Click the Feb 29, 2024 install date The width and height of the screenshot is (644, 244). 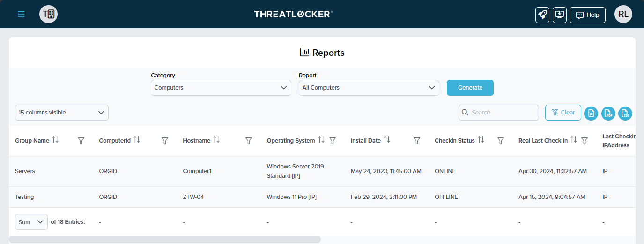[x=384, y=197]
